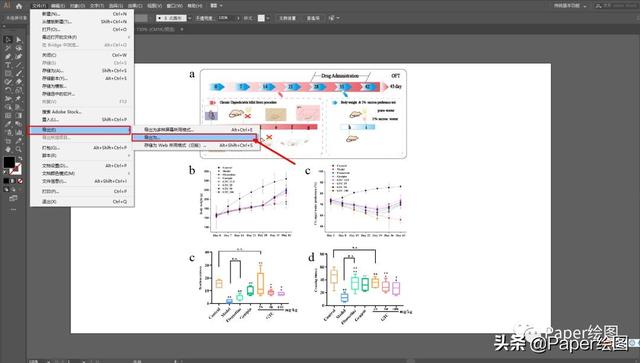Choose New with shortcut Ctrl+N
Image resolution: width=640 pixels, height=363 pixels.
pyautogui.click(x=82, y=14)
